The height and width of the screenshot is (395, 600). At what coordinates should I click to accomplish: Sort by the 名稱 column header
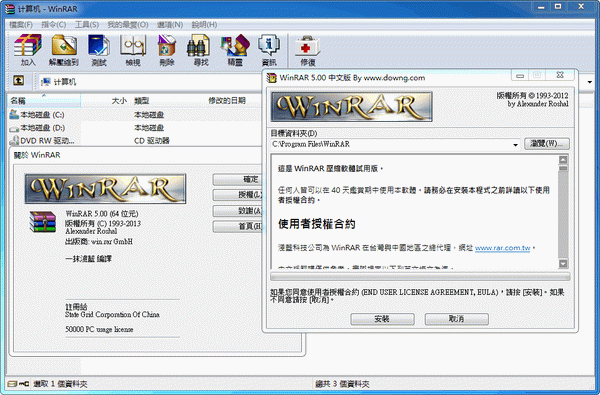pos(44,101)
